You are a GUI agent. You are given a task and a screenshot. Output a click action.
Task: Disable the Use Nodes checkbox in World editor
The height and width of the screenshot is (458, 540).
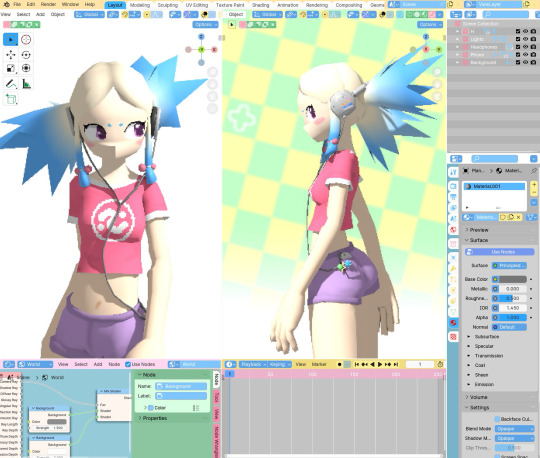128,364
